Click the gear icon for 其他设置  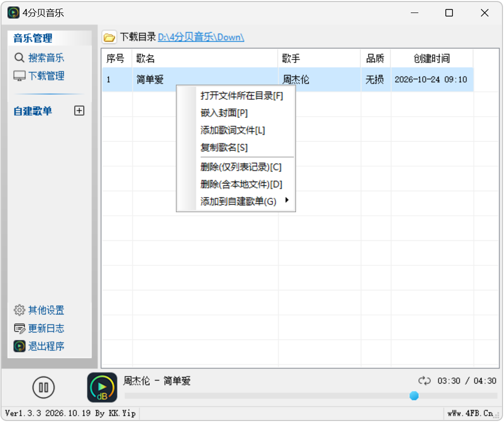point(19,310)
